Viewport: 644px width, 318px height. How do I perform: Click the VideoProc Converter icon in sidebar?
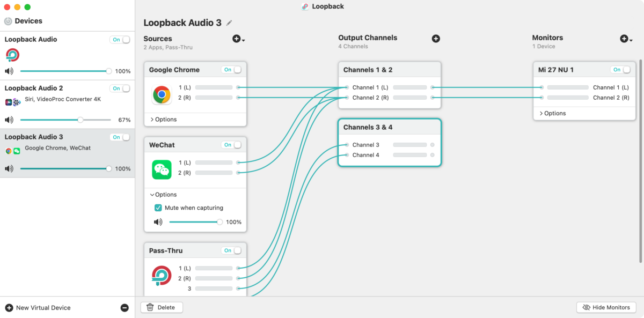click(17, 102)
